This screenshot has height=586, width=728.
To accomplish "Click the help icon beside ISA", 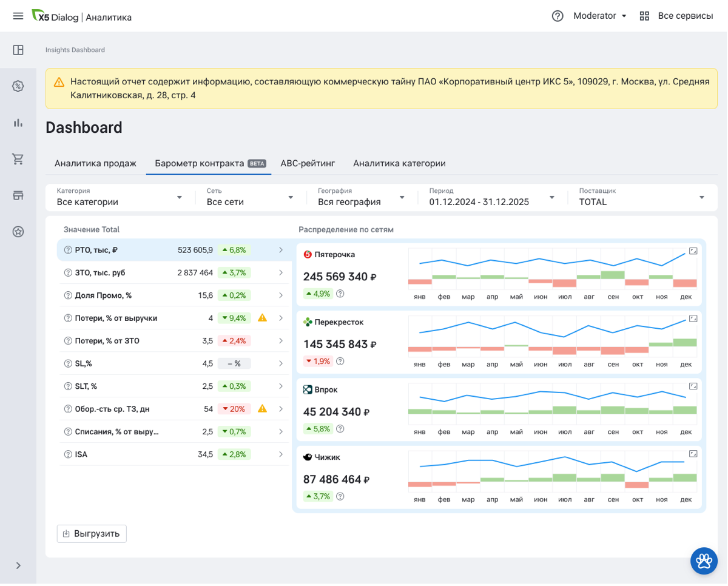I will click(x=68, y=454).
